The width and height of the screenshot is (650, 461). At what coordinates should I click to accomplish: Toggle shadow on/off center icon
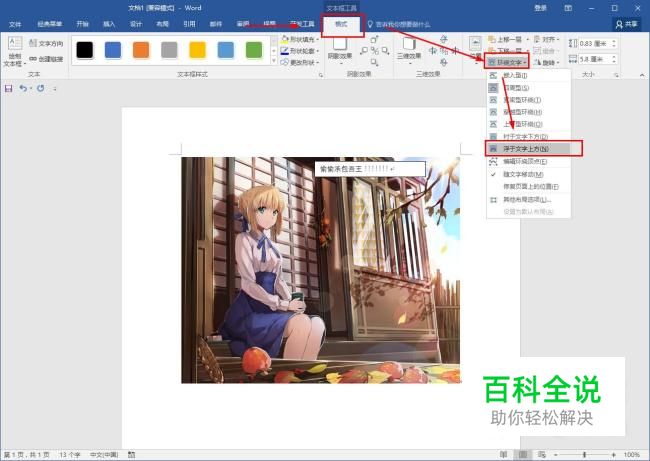[375, 51]
